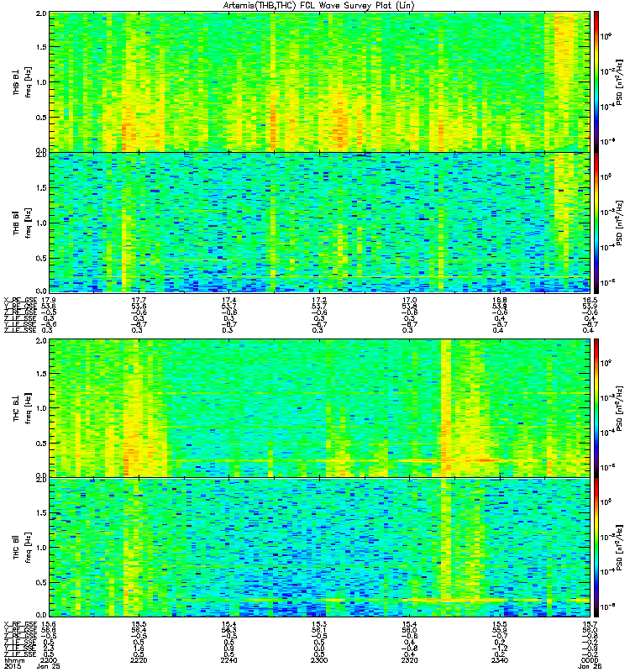Click the 1.0 Hz tick of THC B⊥ panel
Image resolution: width=630 pixels, height=672 pixels.
[x=41, y=408]
